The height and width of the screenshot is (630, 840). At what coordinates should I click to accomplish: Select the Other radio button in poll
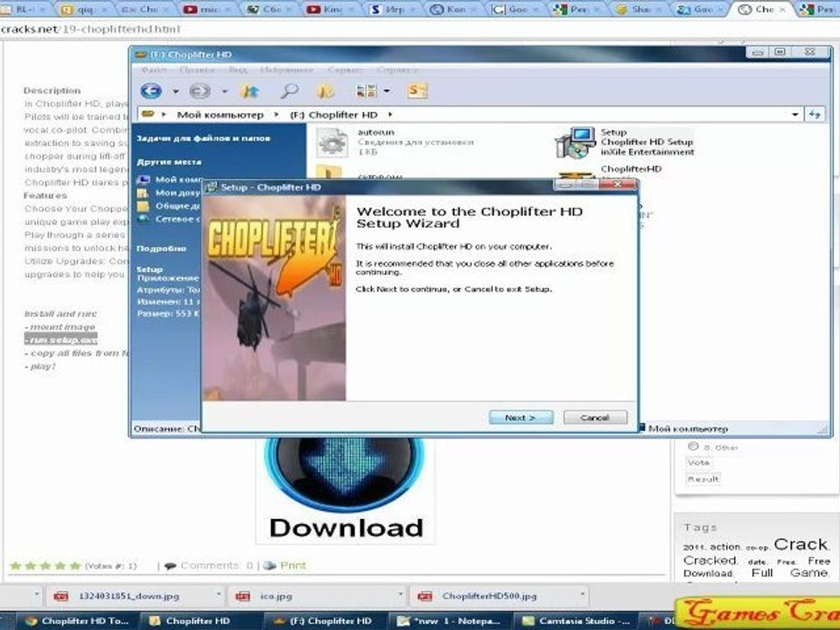point(693,445)
